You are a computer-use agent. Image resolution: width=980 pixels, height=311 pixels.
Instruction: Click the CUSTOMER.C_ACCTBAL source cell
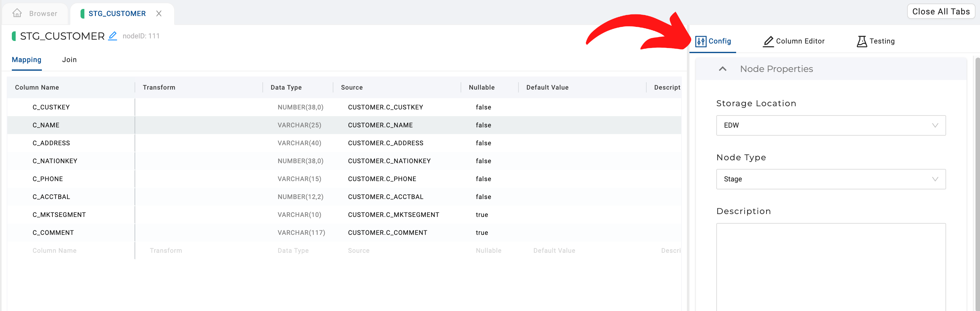click(386, 197)
